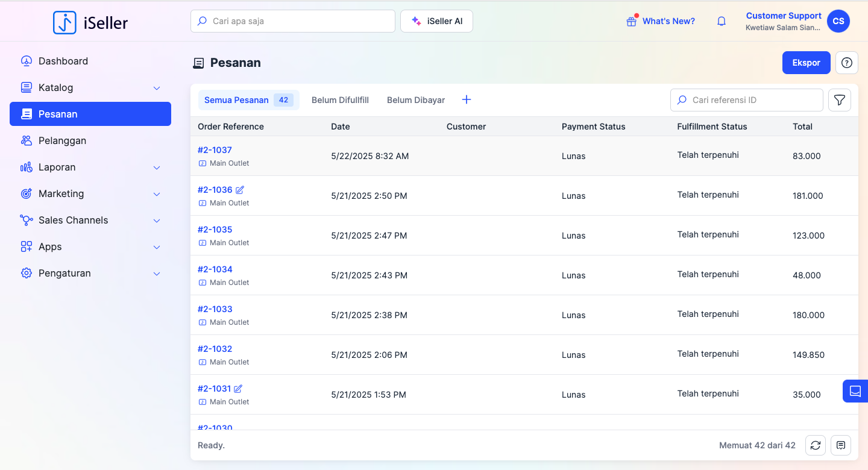Image resolution: width=868 pixels, height=470 pixels.
Task: Open Pelanggan in the sidebar
Action: point(62,140)
